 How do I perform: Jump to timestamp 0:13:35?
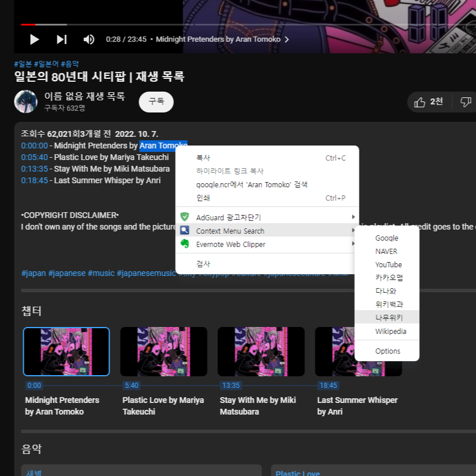34,169
